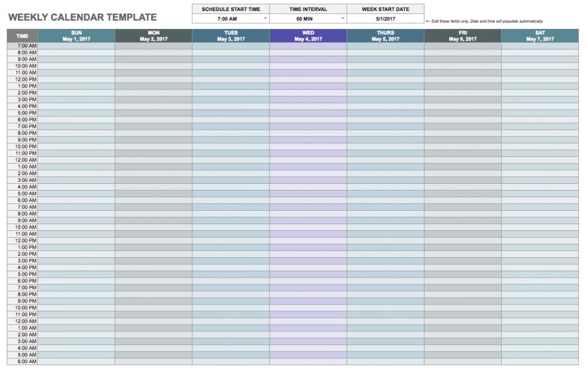This screenshot has height=381, width=588.
Task: Click the Week Start Date field showing 5/1/2017
Action: click(x=384, y=18)
